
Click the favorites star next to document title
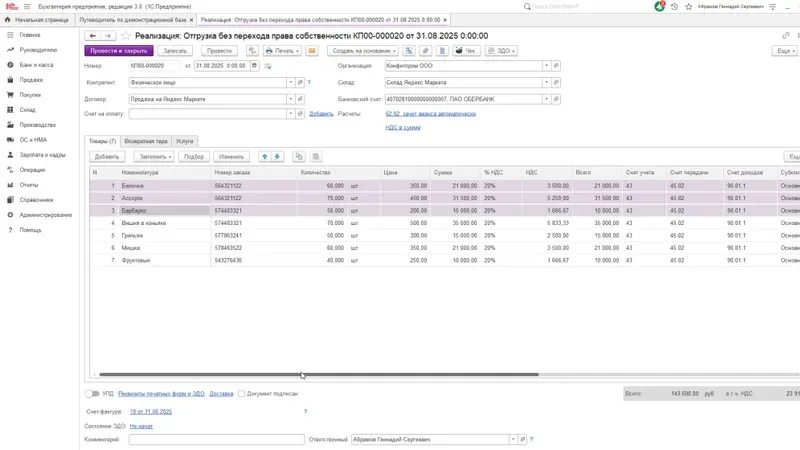(x=125, y=35)
